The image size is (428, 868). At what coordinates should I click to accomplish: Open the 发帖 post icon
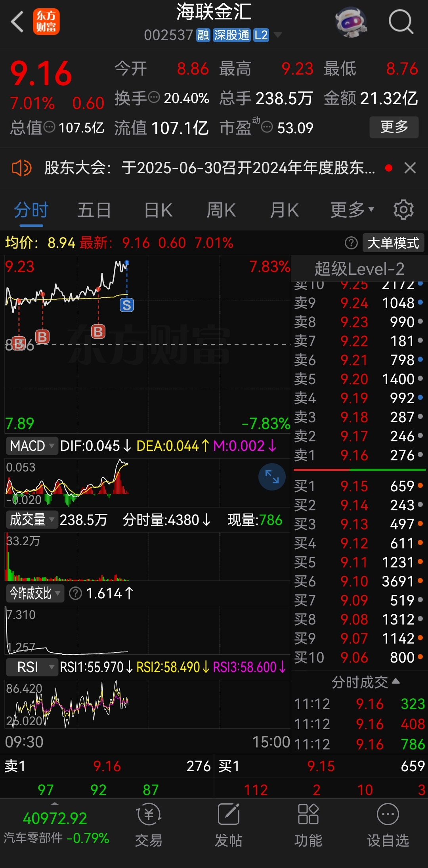(x=229, y=825)
